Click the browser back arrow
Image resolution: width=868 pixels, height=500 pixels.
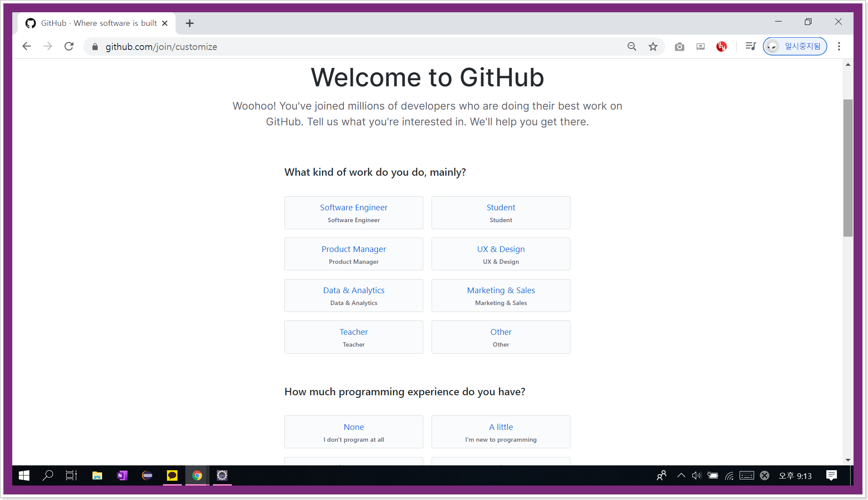pos(27,46)
